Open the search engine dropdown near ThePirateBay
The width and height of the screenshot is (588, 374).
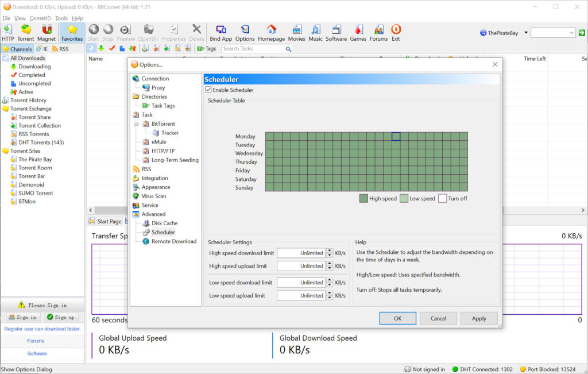(x=526, y=33)
